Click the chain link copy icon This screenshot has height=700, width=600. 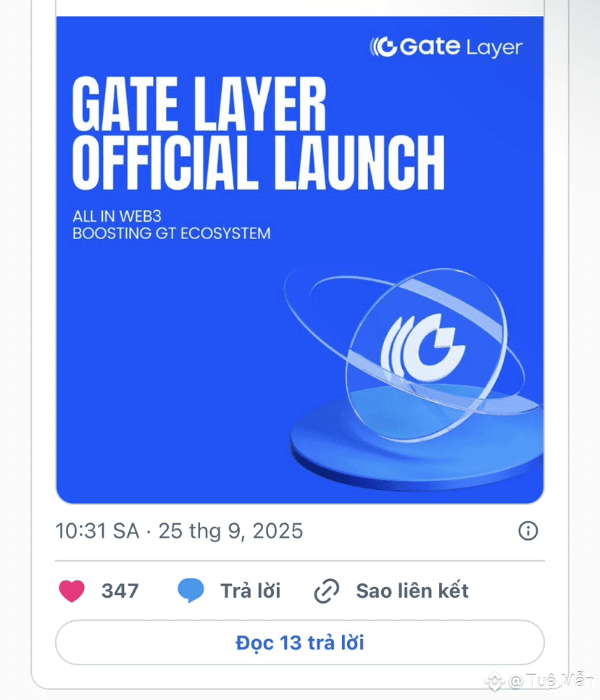(x=327, y=591)
